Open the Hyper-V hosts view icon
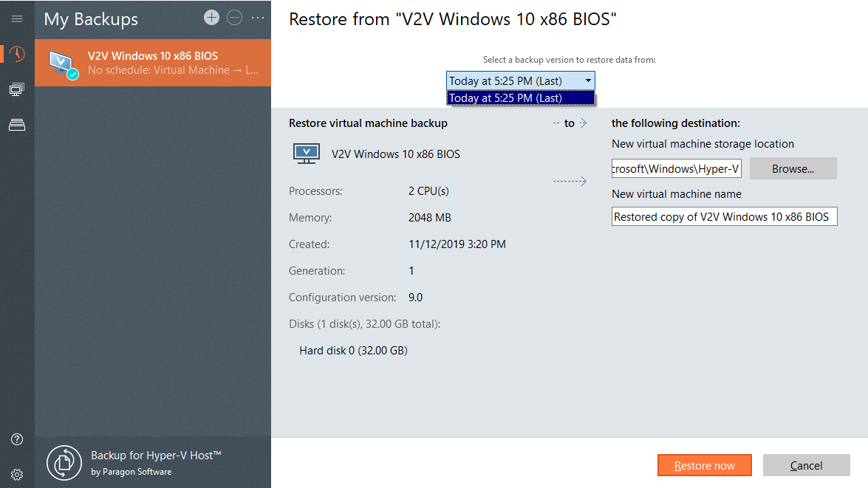The width and height of the screenshot is (868, 488). coord(16,89)
